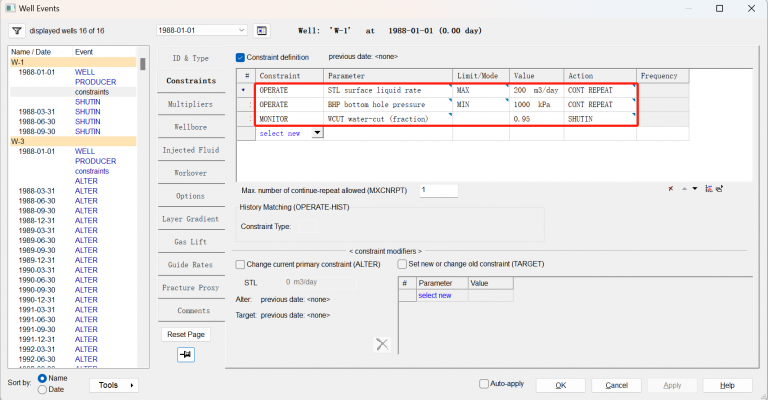Click the rightmost icon above the constraint modifiers
Screen dimensions: 768x400
click(x=718, y=188)
